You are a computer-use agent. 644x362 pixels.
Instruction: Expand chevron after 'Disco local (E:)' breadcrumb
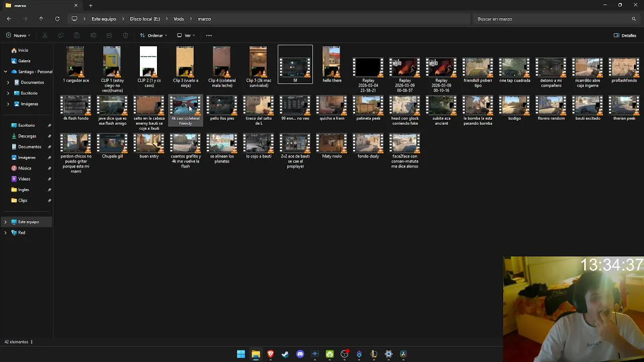167,19
